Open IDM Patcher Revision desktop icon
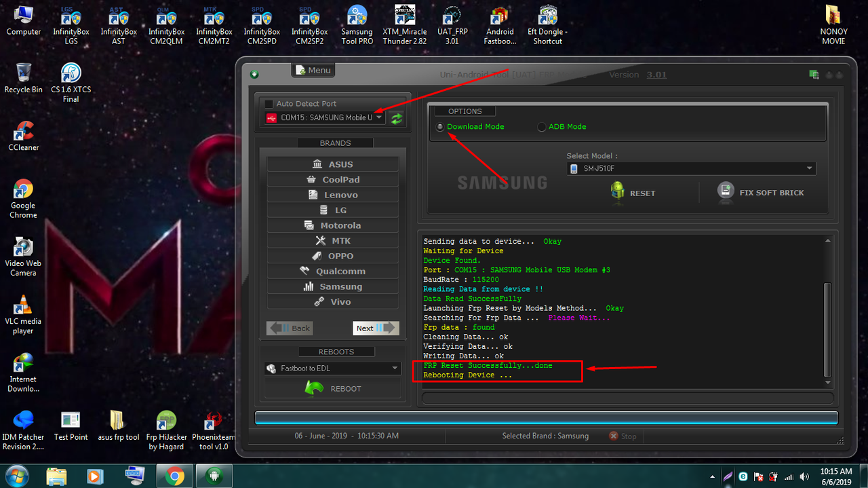The width and height of the screenshot is (868, 488). (x=23, y=430)
